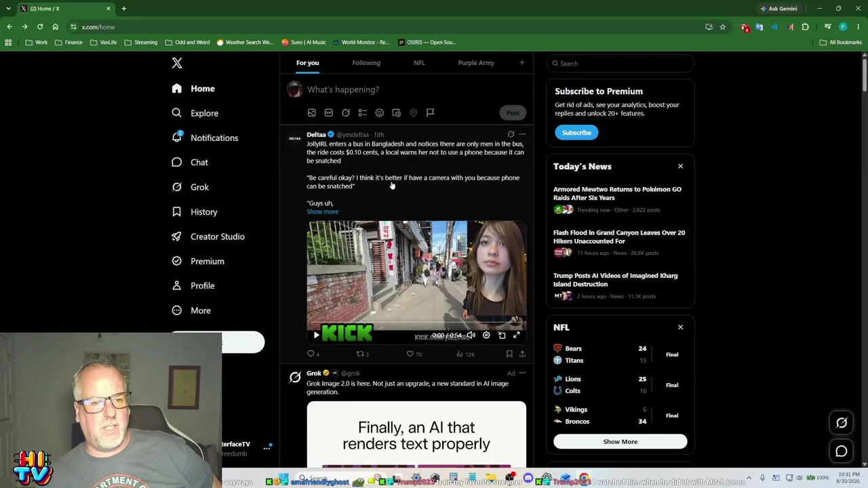Switch to the Purple Army tab

(x=476, y=63)
